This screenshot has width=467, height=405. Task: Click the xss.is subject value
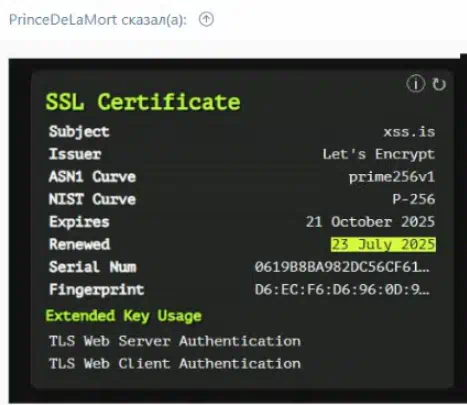pos(409,132)
